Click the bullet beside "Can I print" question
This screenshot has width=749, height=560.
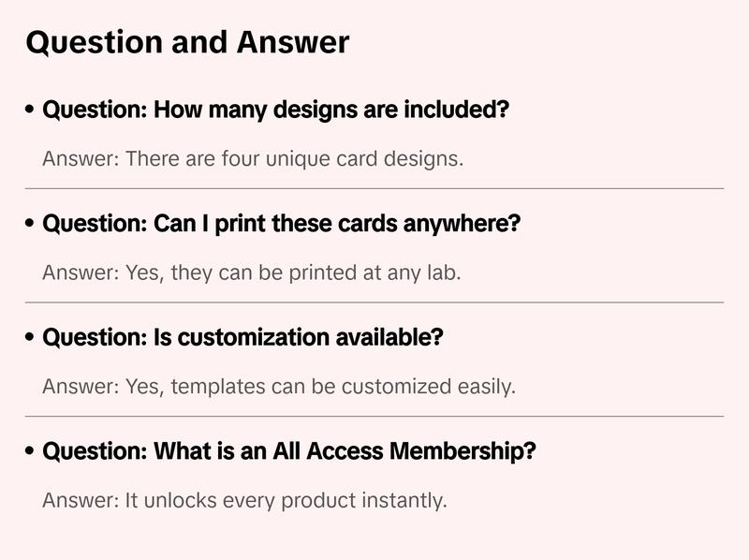pos(31,225)
